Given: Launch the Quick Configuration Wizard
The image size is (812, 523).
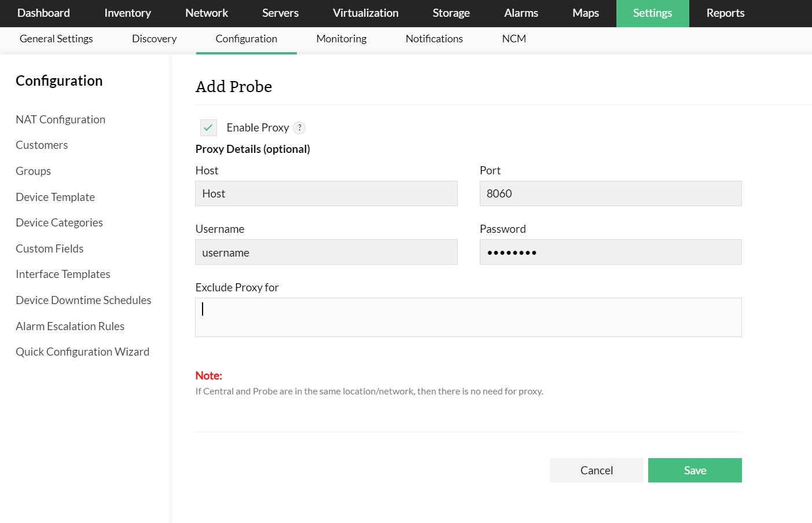Looking at the screenshot, I should [83, 352].
